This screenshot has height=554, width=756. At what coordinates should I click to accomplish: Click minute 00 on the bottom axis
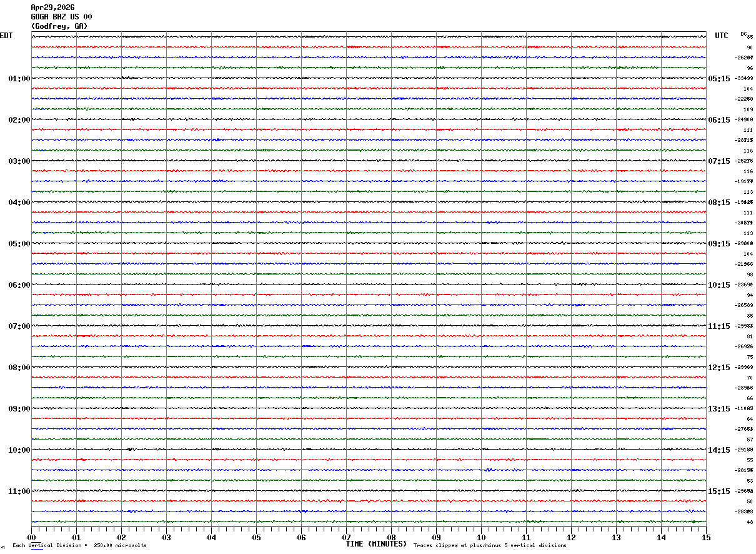pos(31,537)
